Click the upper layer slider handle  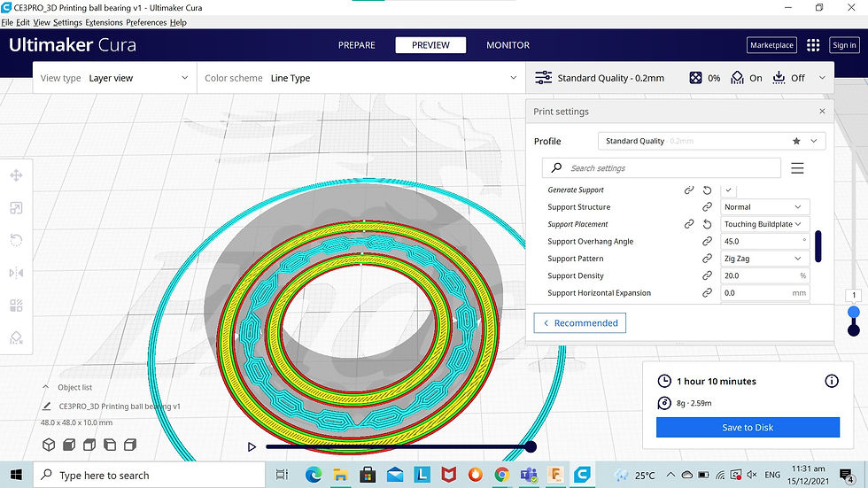(854, 312)
